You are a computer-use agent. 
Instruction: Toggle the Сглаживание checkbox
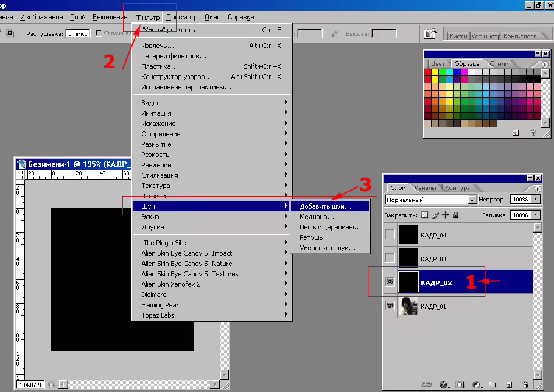pos(99,33)
